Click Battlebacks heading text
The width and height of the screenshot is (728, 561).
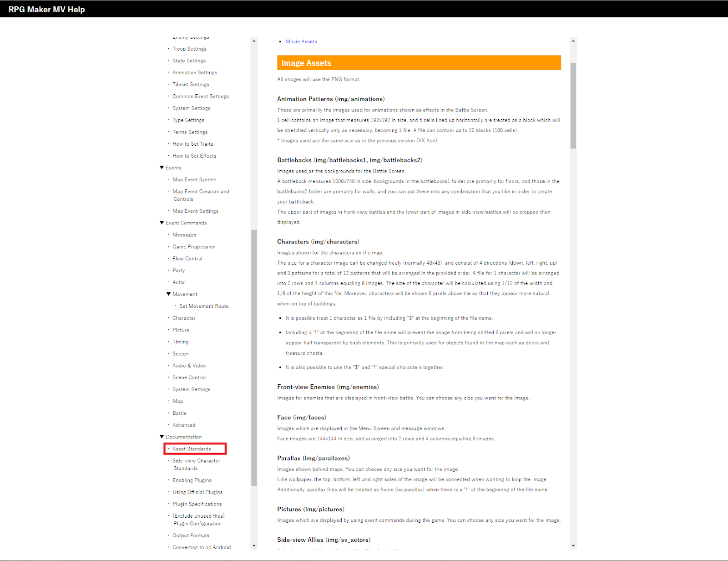[350, 160]
